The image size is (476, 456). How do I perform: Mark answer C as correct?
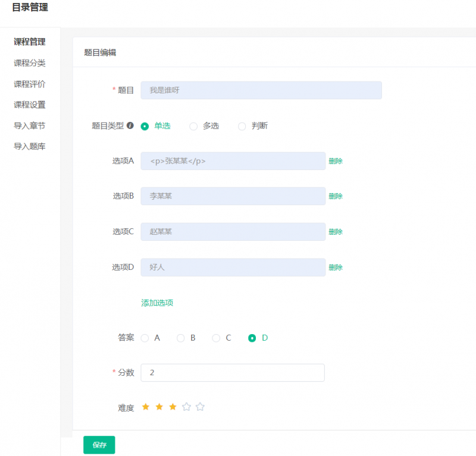(216, 338)
